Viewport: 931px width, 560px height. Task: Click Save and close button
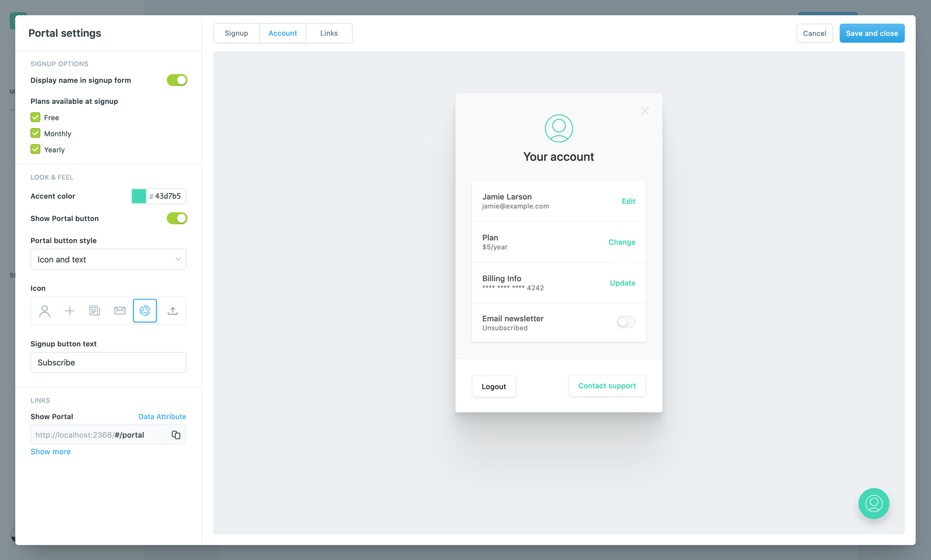pyautogui.click(x=872, y=33)
